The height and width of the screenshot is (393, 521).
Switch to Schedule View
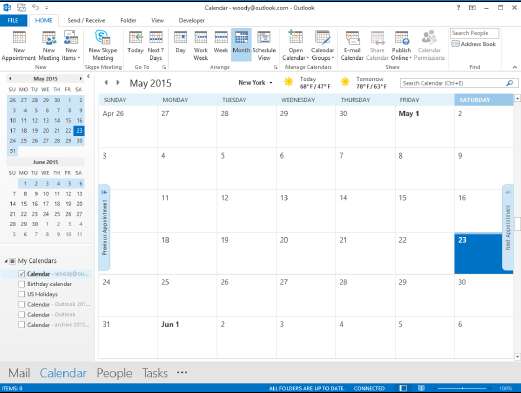264,46
